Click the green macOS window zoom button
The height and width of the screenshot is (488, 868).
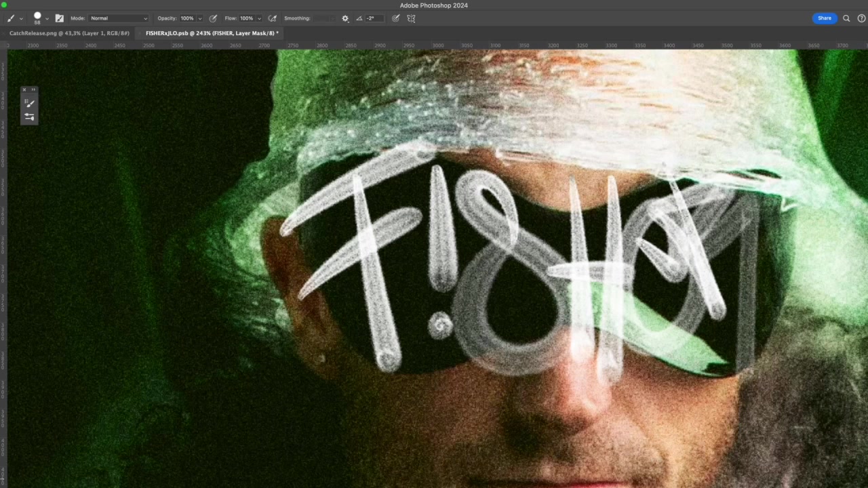pyautogui.click(x=4, y=5)
